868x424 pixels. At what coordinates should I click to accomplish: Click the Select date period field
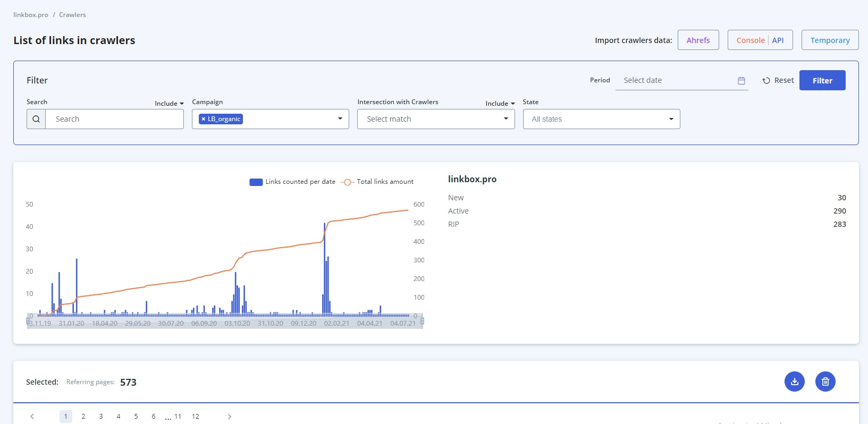tap(682, 80)
